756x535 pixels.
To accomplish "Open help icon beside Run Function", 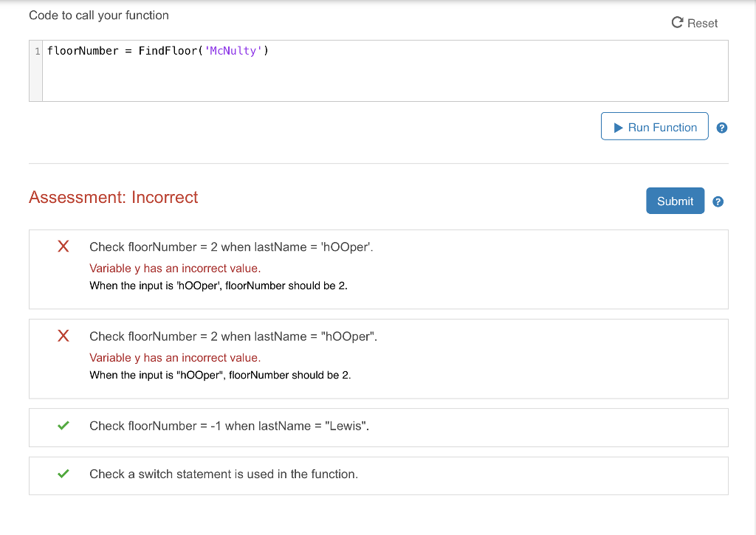I will tap(721, 127).
